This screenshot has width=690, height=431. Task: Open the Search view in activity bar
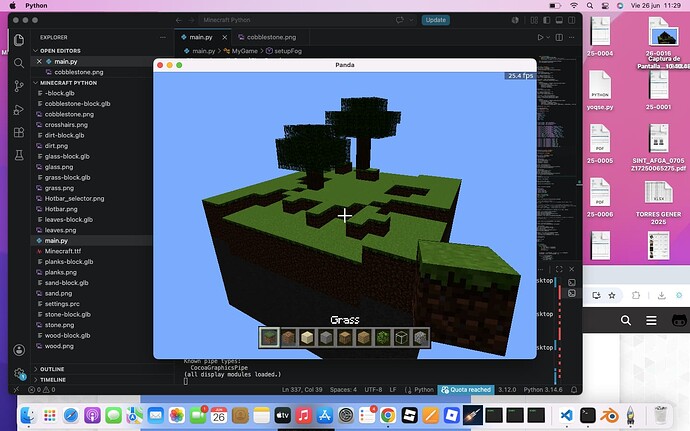(19, 63)
